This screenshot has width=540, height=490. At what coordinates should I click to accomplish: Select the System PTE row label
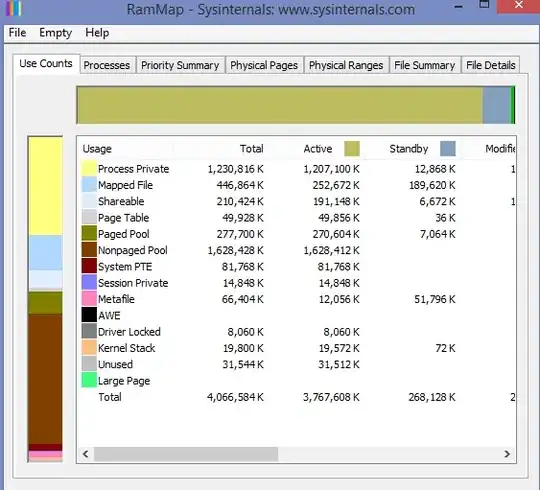[125, 267]
